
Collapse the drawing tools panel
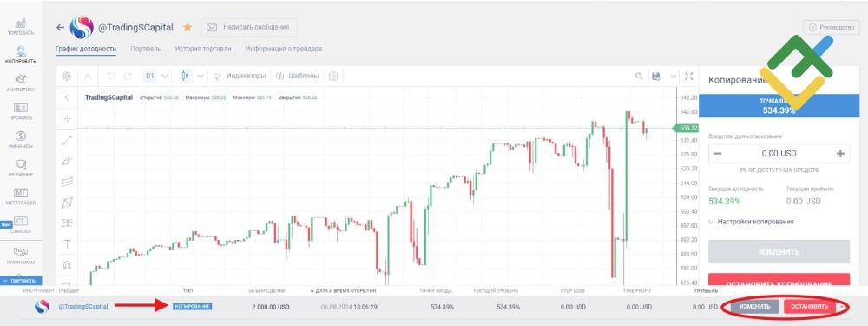[67, 98]
